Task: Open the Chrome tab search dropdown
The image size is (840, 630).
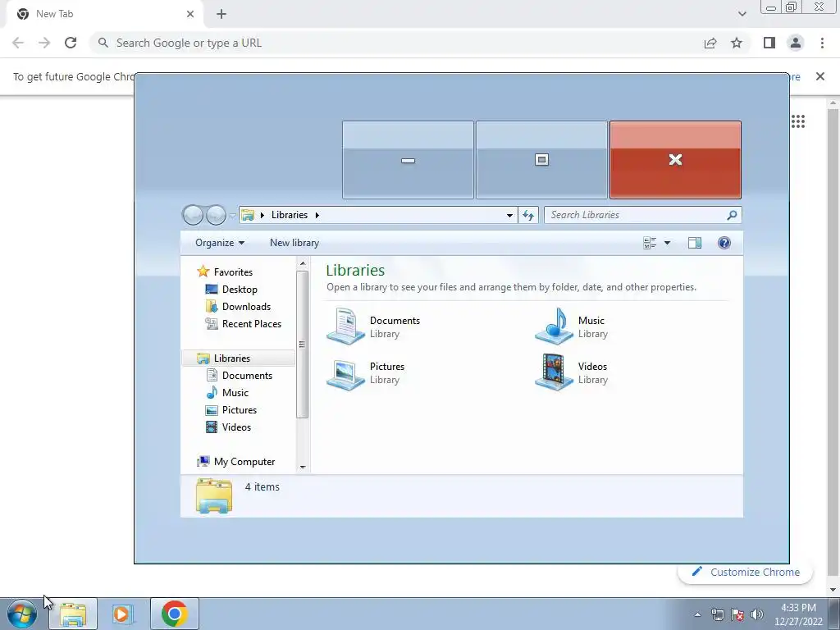Action: [742, 14]
